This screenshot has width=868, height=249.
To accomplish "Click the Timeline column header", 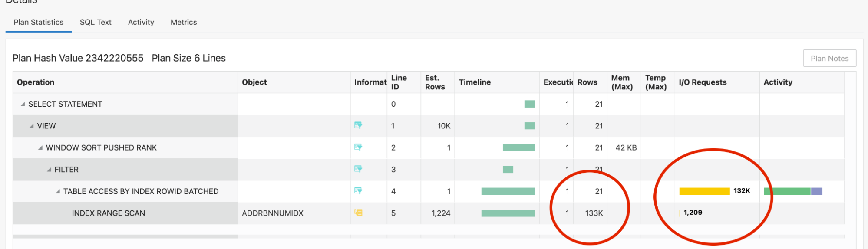I will click(497, 82).
